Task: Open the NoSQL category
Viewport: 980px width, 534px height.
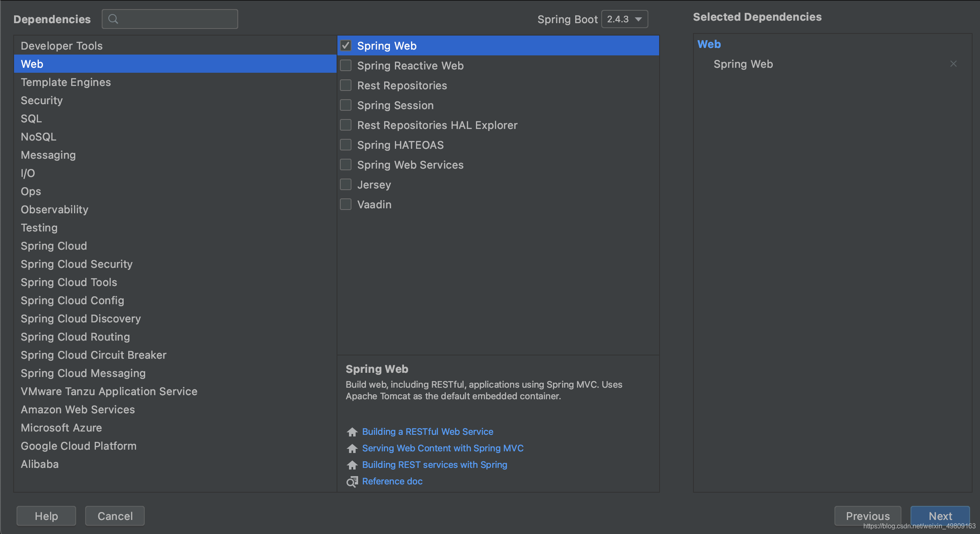Action: (175, 136)
